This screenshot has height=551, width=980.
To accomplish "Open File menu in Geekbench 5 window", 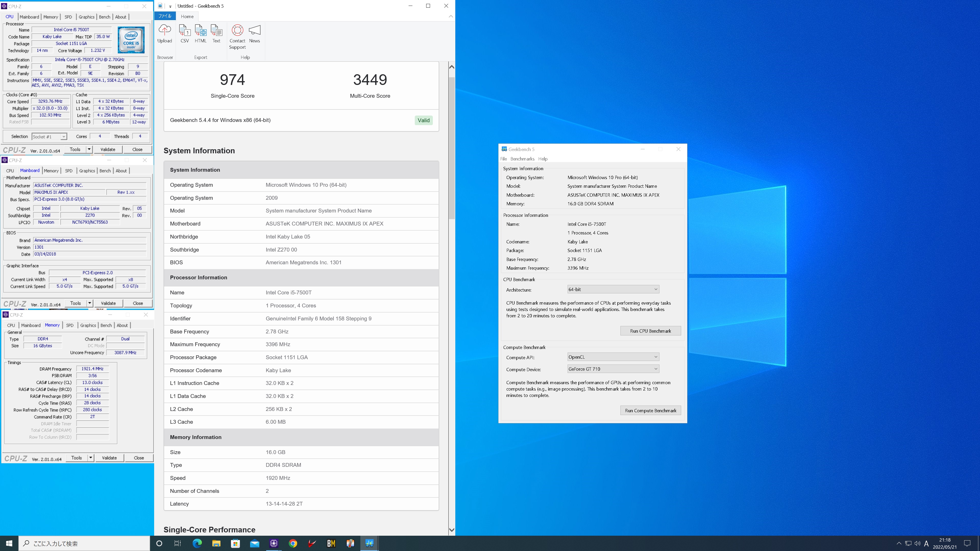I will tap(503, 159).
